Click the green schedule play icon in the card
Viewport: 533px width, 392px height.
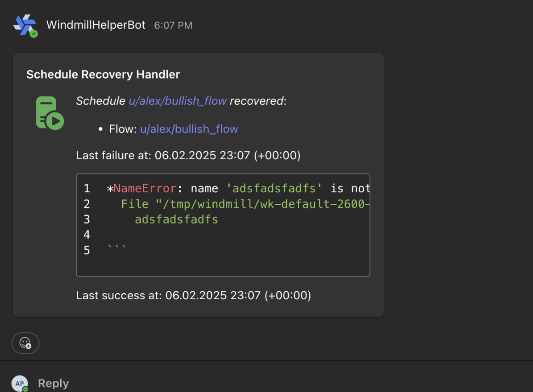[x=49, y=113]
